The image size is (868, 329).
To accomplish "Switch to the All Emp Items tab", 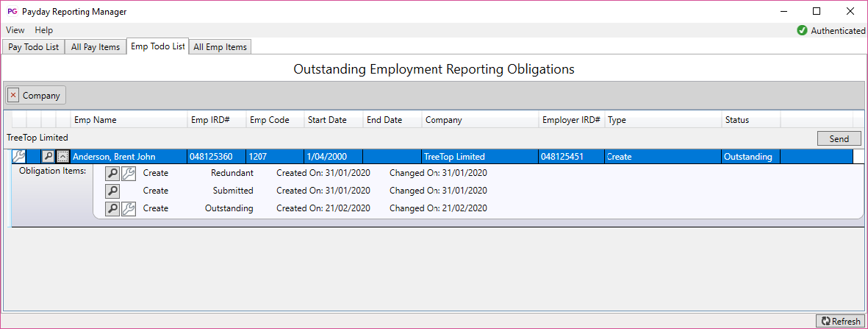I will (x=220, y=47).
